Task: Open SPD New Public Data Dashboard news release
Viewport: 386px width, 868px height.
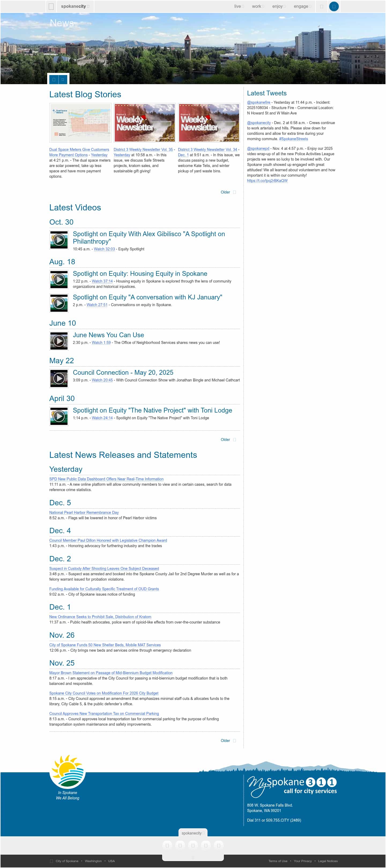Action: [x=106, y=479]
